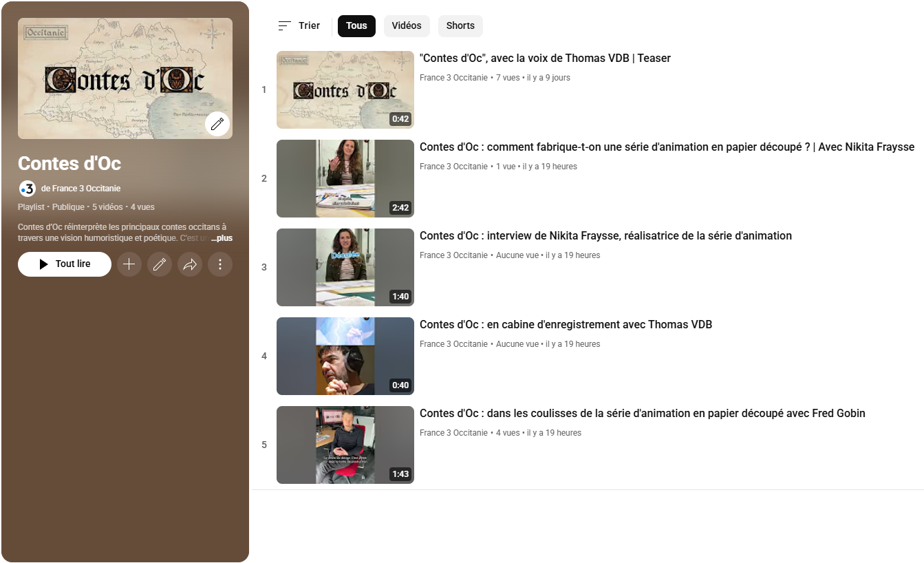The image size is (924, 563).
Task: Share the playlist with arrow icon
Action: pyautogui.click(x=190, y=264)
